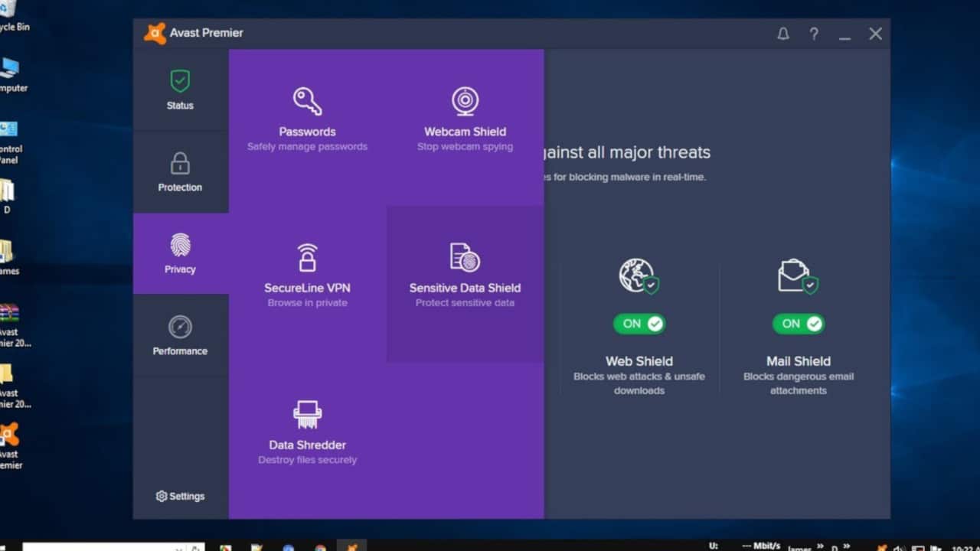
Task: Click the Webcam Shield camera icon
Action: [x=465, y=101]
